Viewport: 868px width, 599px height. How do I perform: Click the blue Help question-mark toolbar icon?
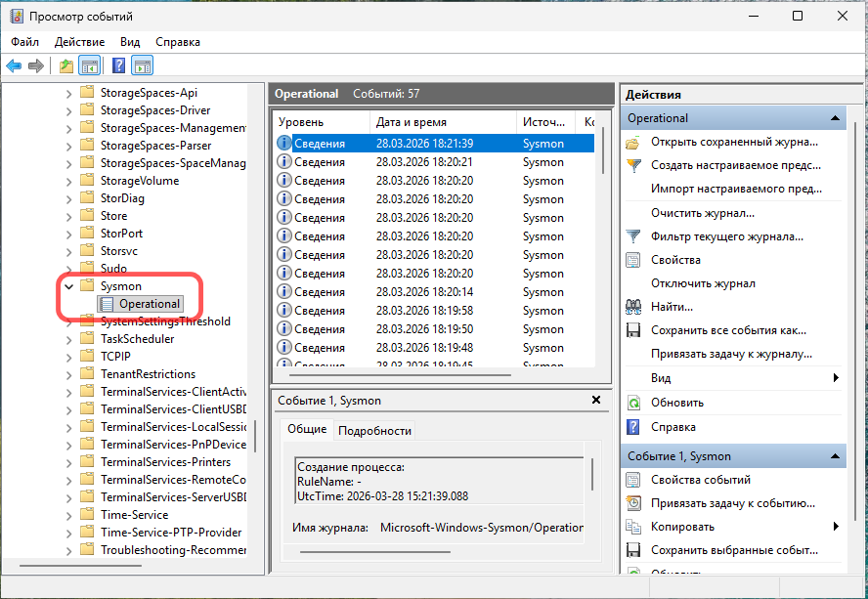pos(118,66)
